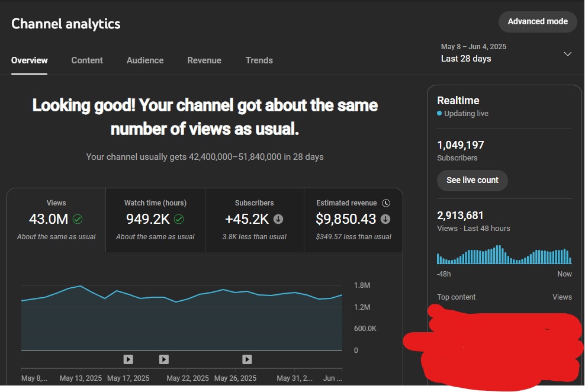
Task: Click the second video publish marker near May 17
Action: 164,359
